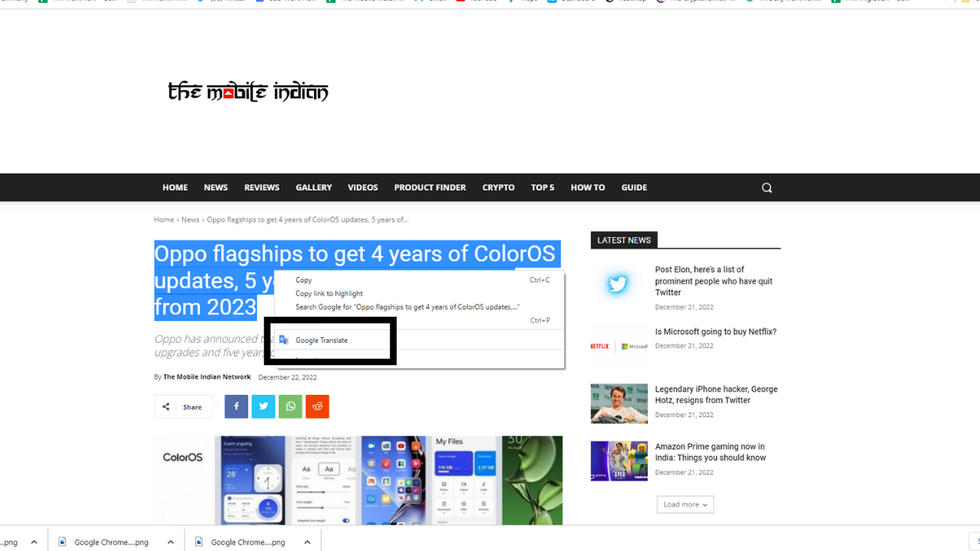Expand the Load more button
This screenshot has width=980, height=551.
tap(685, 504)
